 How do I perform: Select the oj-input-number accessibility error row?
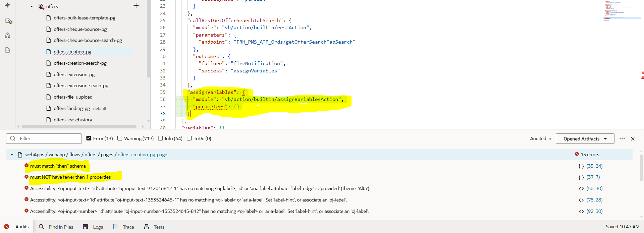tap(319, 211)
